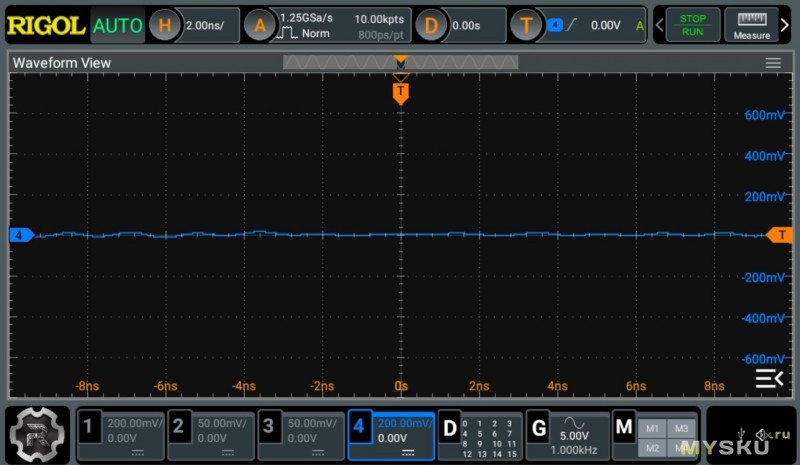Image resolution: width=800 pixels, height=465 pixels.
Task: Open the trigger (T) settings
Action: point(580,25)
